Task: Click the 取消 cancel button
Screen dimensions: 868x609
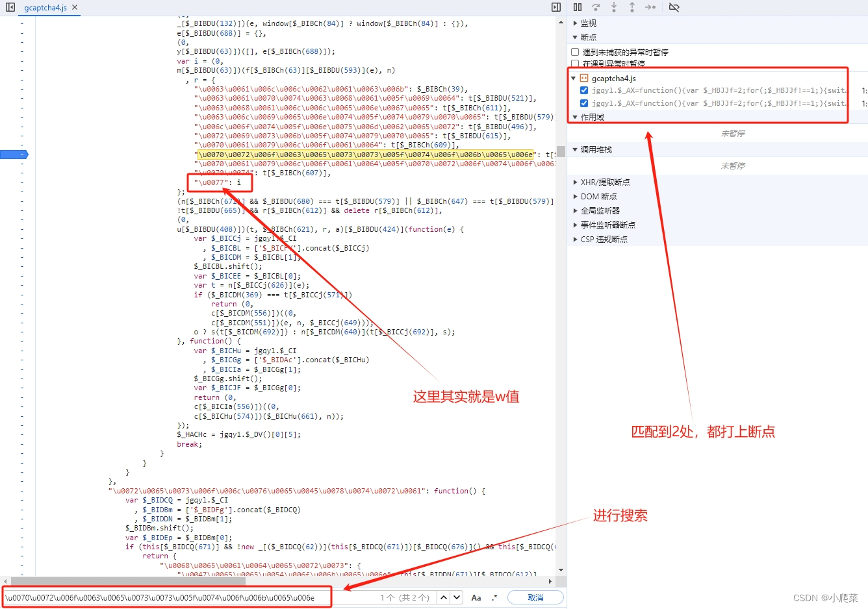Action: click(535, 597)
